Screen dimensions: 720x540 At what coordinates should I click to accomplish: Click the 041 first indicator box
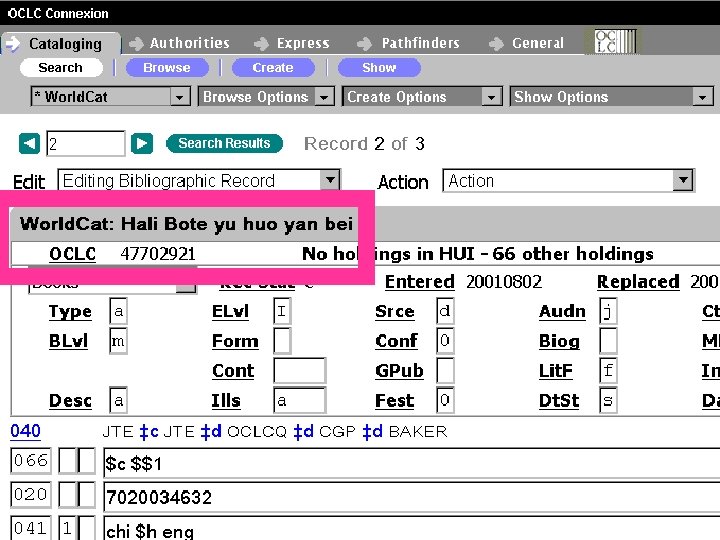(68, 528)
